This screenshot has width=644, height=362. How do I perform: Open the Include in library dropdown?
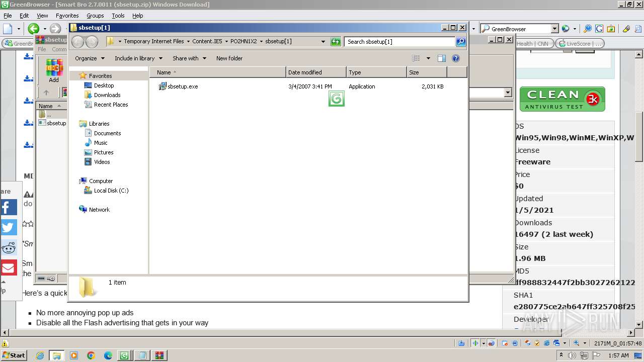pos(138,58)
